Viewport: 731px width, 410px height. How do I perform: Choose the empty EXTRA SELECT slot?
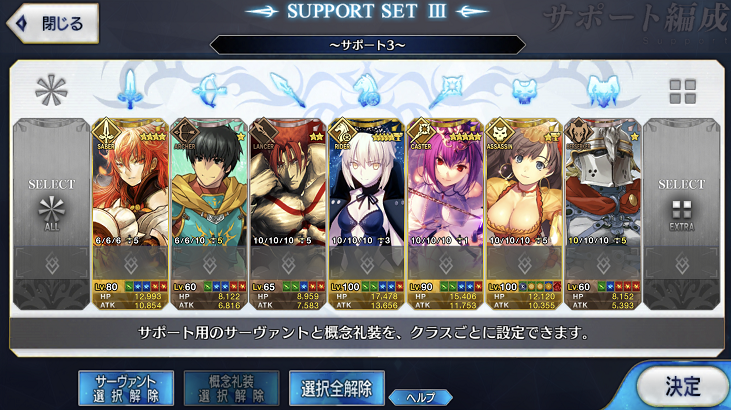click(x=682, y=214)
